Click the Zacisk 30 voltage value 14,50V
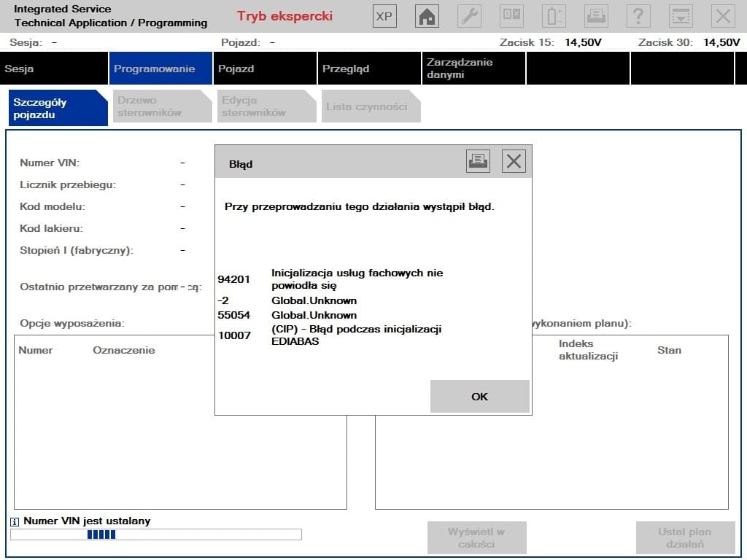 [721, 42]
